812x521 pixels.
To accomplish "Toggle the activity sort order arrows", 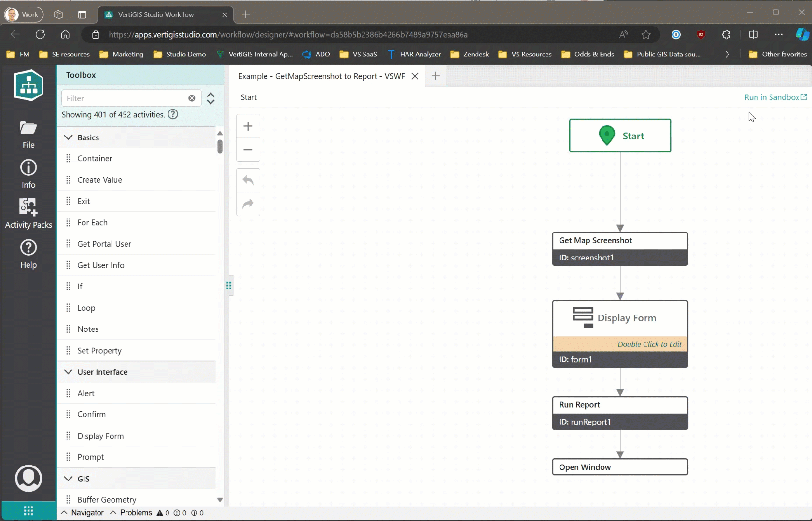I will tap(211, 98).
